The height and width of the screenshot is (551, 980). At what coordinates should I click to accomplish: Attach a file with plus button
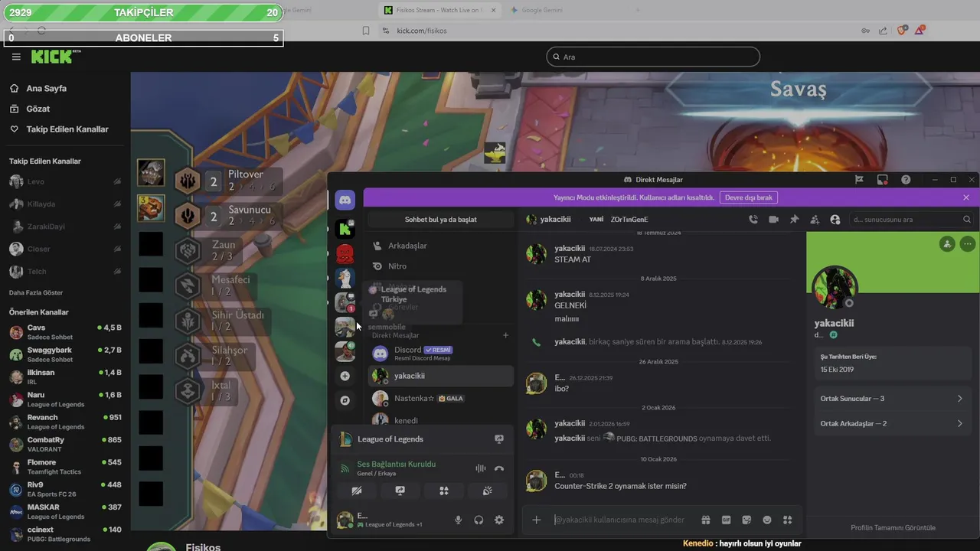point(536,520)
